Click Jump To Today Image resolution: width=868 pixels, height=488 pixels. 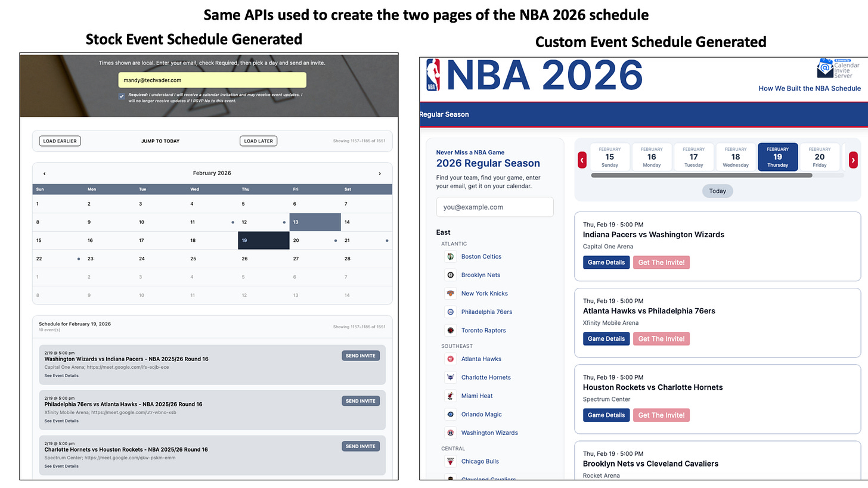pyautogui.click(x=160, y=141)
